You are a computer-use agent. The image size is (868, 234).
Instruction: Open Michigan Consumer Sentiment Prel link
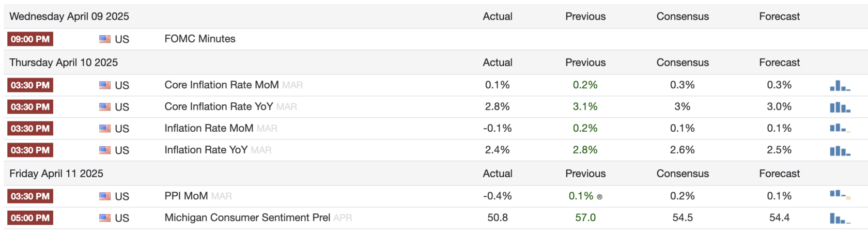(x=247, y=217)
